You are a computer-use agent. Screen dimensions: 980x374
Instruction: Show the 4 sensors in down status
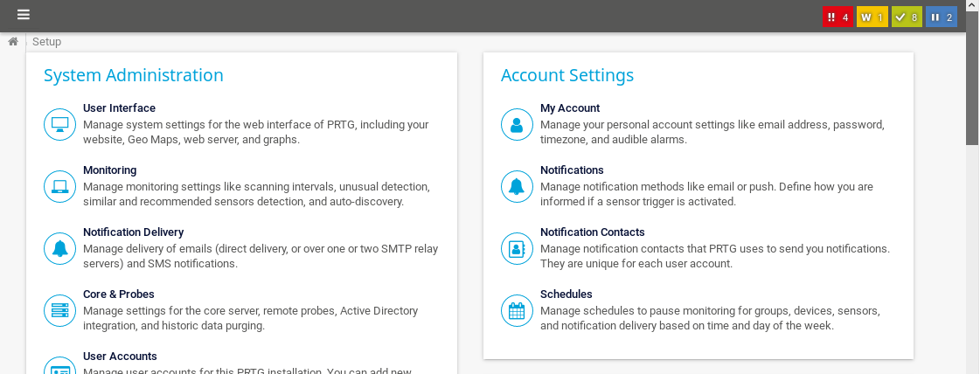(x=838, y=17)
